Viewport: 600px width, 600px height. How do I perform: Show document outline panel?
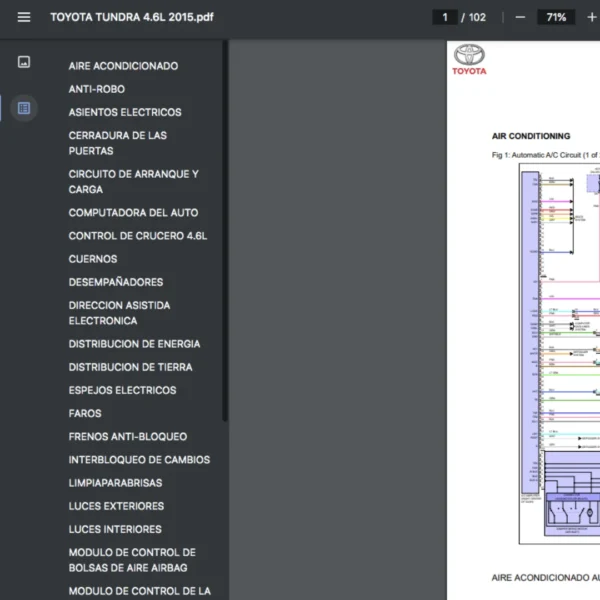(24, 108)
